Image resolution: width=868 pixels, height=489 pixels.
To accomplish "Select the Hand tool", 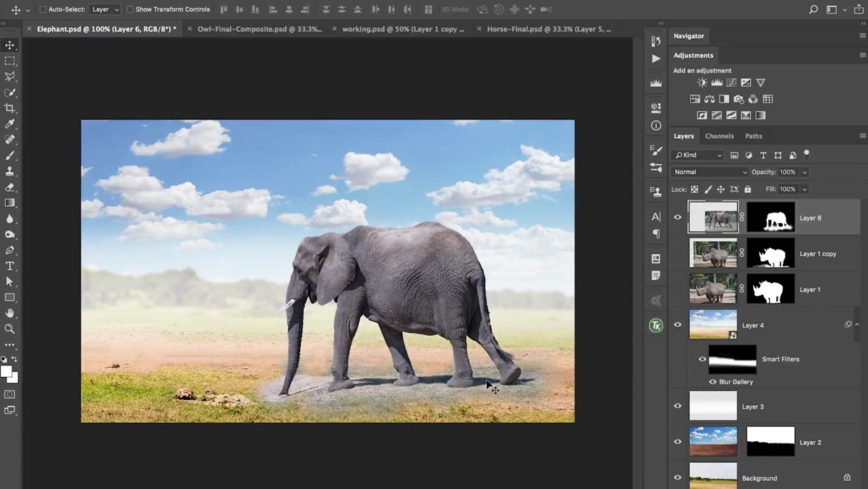I will (x=10, y=313).
